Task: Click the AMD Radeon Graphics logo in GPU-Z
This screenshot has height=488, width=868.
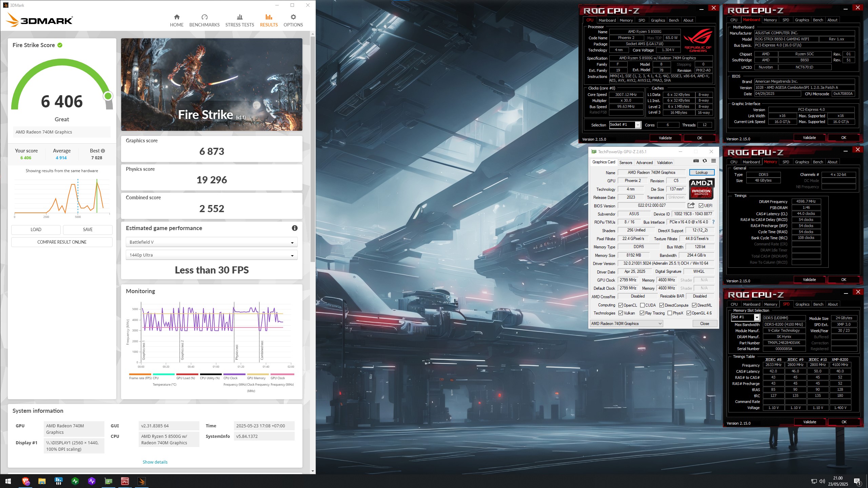Action: pos(702,189)
